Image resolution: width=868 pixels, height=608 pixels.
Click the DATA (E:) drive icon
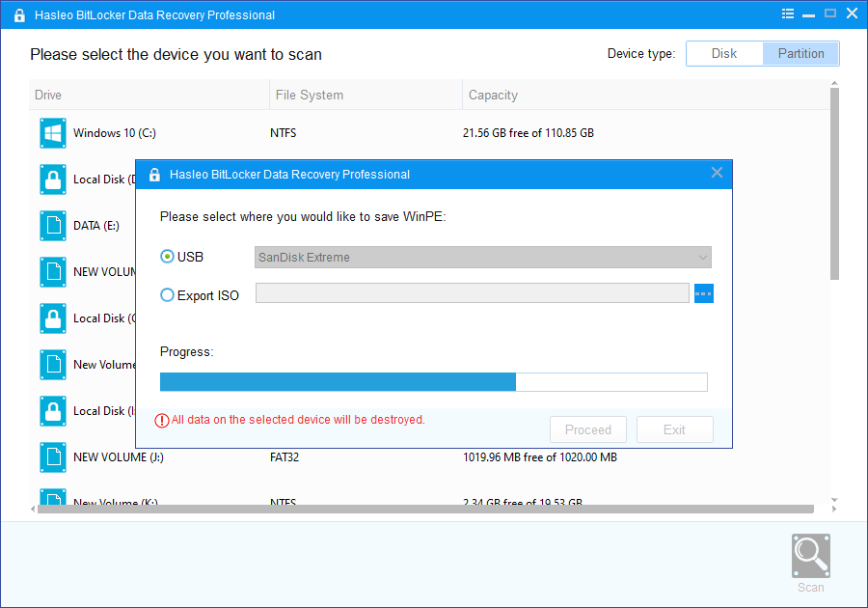point(53,226)
